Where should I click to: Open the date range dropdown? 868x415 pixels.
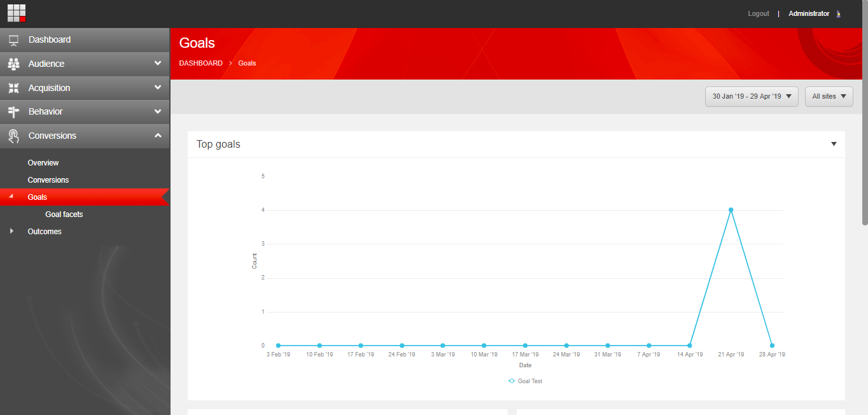pyautogui.click(x=752, y=97)
